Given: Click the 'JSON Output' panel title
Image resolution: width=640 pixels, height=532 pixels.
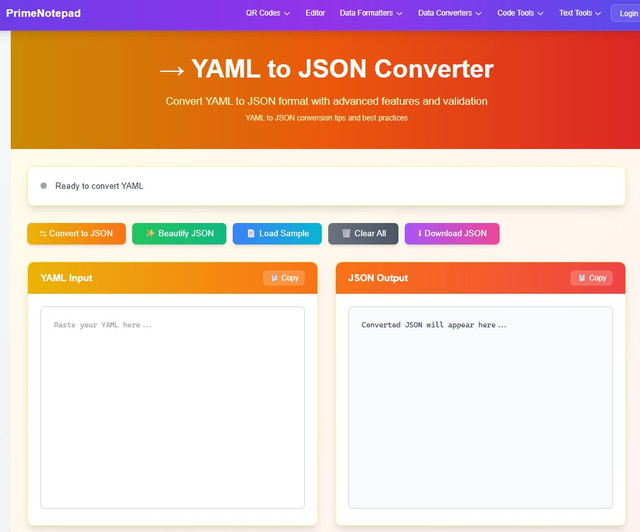Looking at the screenshot, I should 378,278.
